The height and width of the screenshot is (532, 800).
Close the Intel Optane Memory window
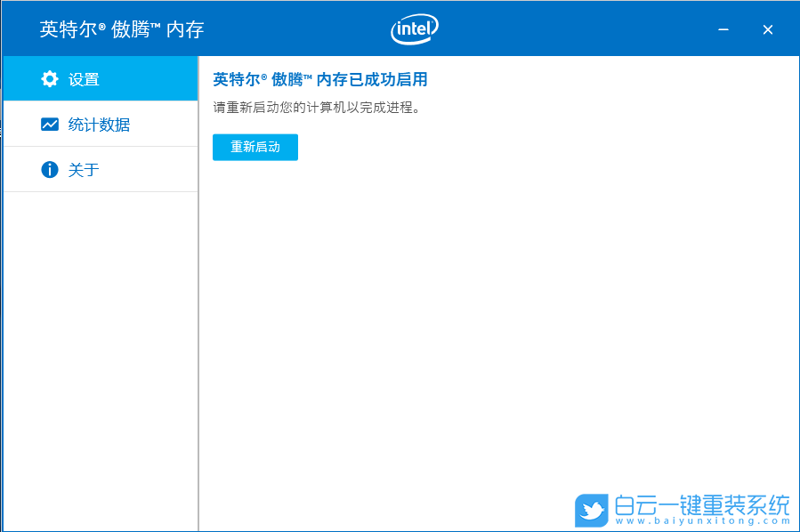point(767,28)
